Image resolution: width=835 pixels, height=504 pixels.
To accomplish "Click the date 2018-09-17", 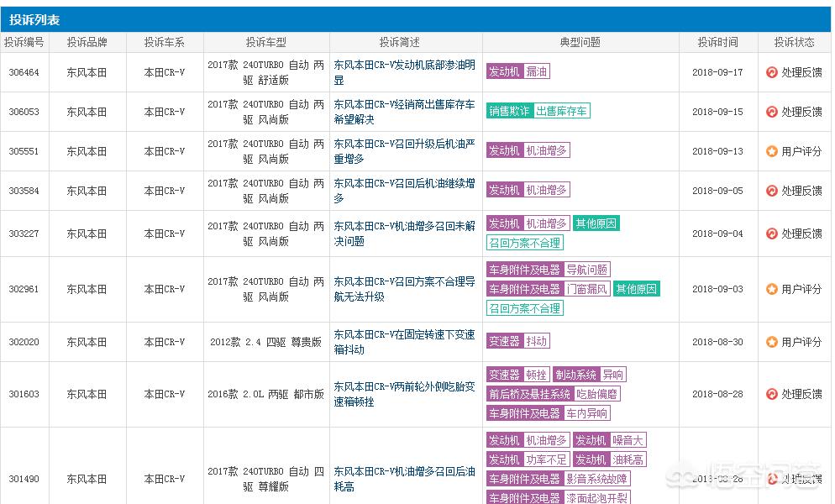I will (x=717, y=72).
